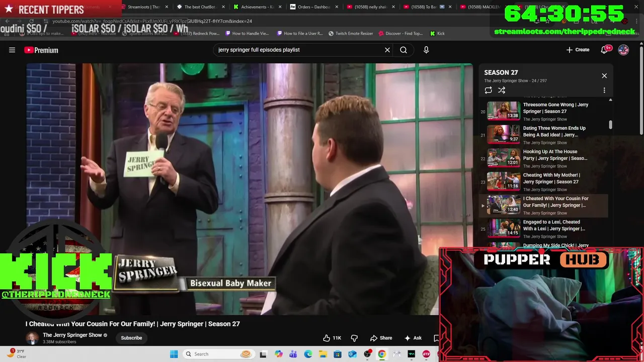Start voice search with microphone icon
Viewport: 644px width, 362px height.
coord(426,50)
